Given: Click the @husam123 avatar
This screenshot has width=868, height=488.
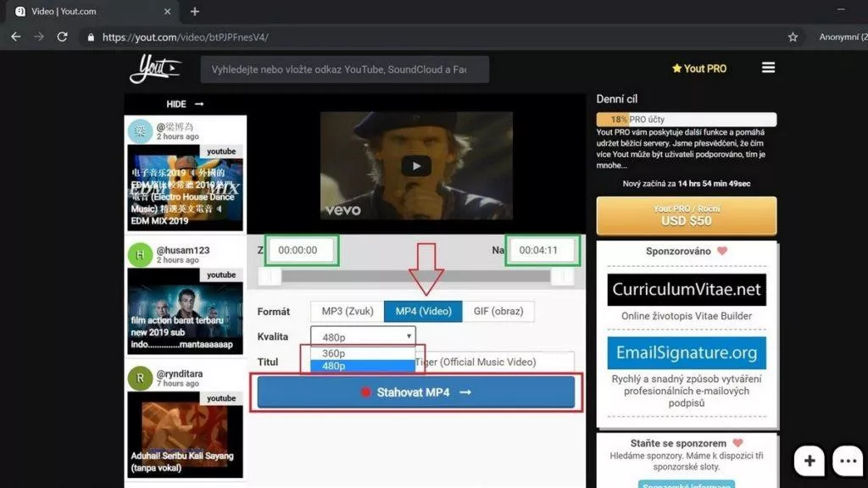Looking at the screenshot, I should click(140, 255).
